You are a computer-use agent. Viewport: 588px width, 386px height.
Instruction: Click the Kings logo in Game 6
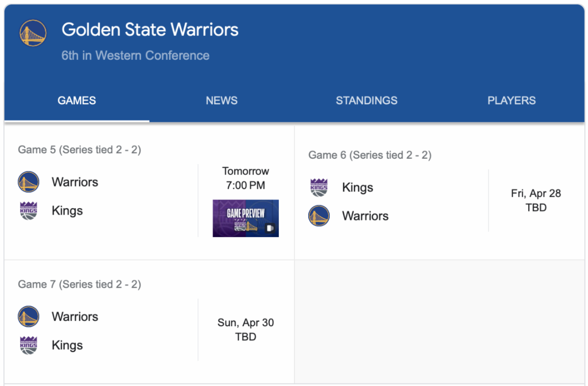[x=319, y=188]
